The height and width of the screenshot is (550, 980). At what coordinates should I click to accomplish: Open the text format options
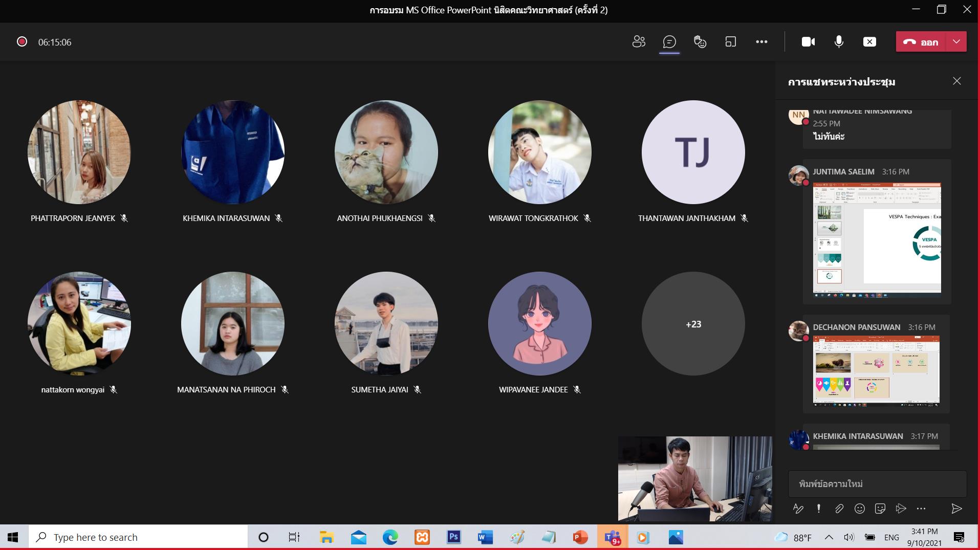(798, 509)
